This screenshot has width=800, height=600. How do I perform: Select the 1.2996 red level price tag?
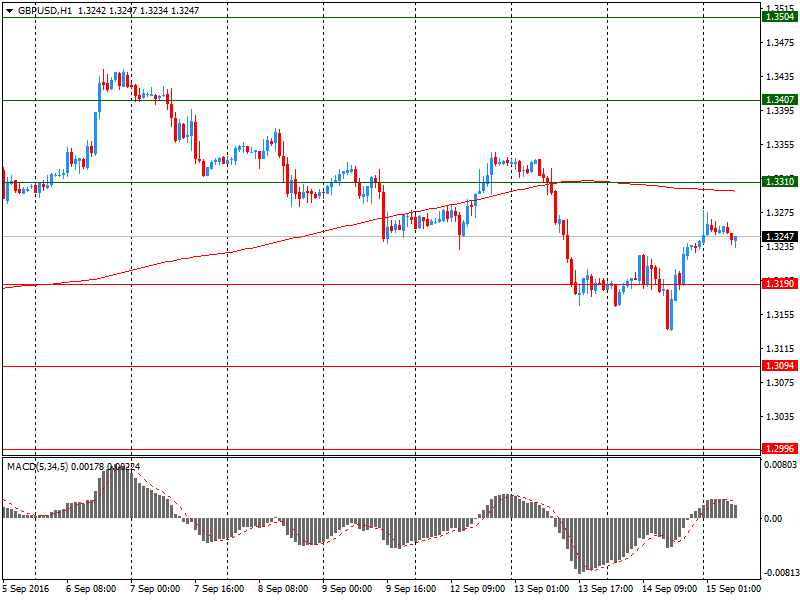780,448
